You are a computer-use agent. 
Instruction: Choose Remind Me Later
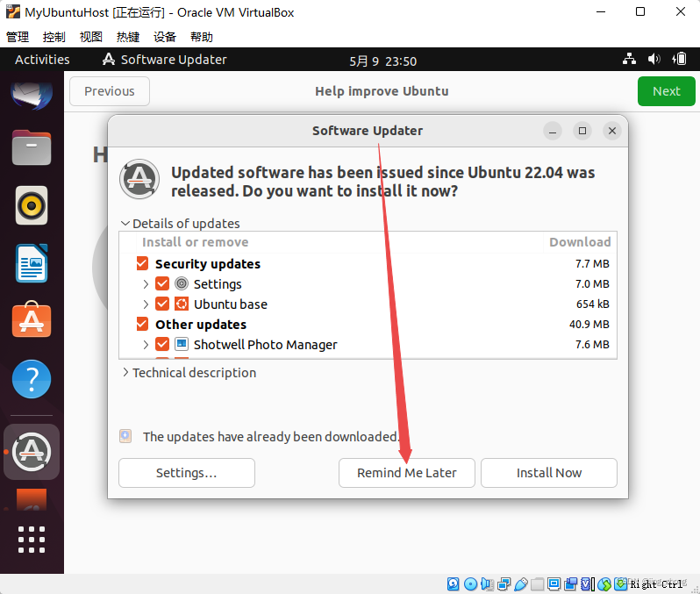point(407,473)
